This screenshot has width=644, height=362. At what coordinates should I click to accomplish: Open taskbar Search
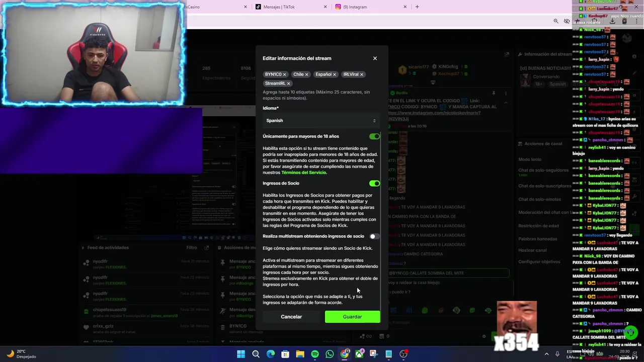(x=256, y=354)
